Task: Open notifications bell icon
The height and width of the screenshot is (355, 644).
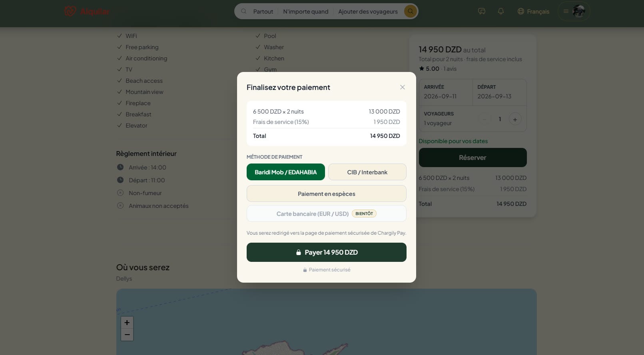Action: [501, 11]
